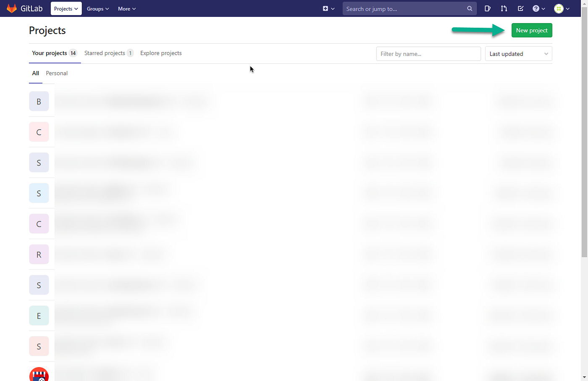Click the new creation plus icon

click(325, 8)
